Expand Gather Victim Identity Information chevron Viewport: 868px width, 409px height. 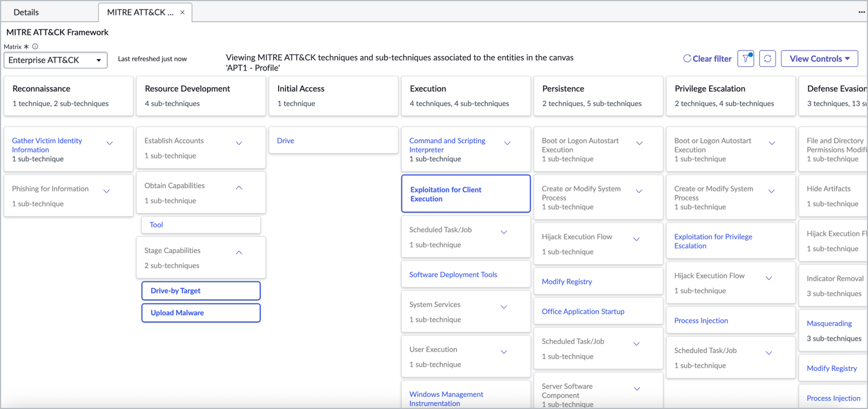[x=110, y=143]
